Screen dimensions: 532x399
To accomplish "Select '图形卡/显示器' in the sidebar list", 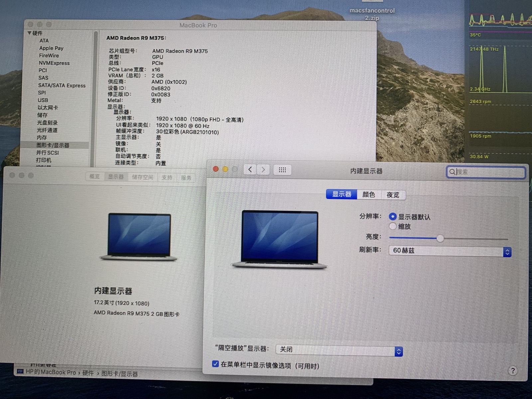I will [53, 145].
